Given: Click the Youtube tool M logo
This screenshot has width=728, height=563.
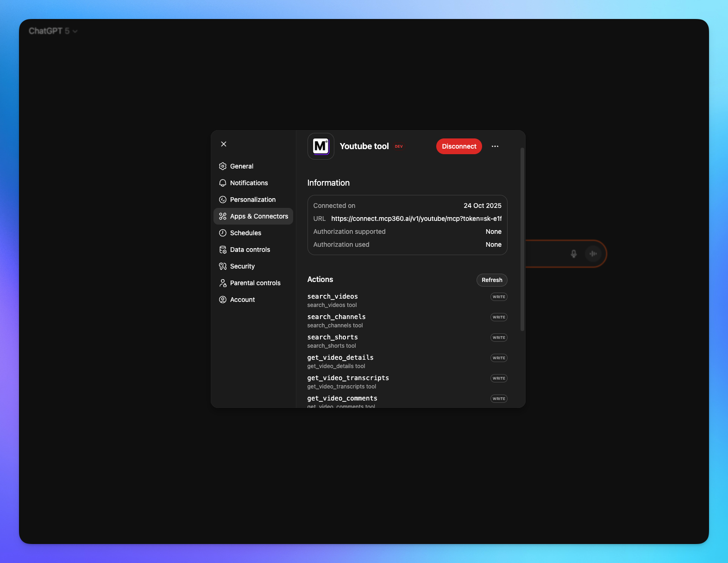Looking at the screenshot, I should [320, 146].
